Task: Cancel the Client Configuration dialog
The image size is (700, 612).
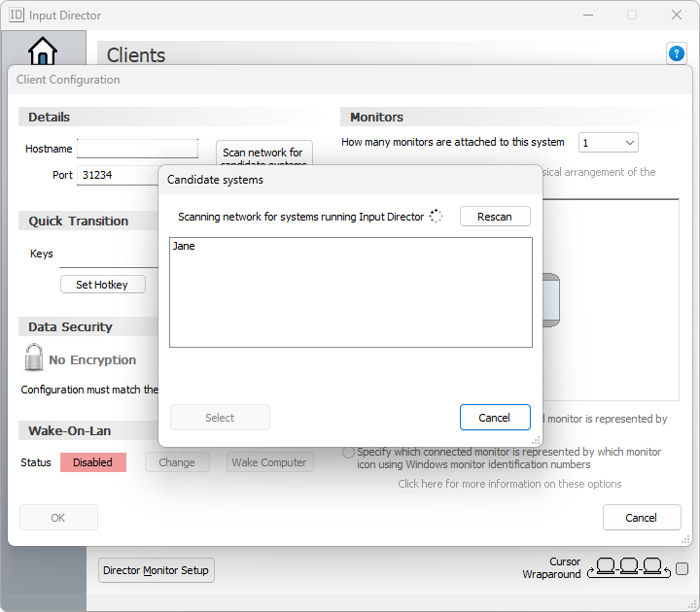Action: coord(642,518)
